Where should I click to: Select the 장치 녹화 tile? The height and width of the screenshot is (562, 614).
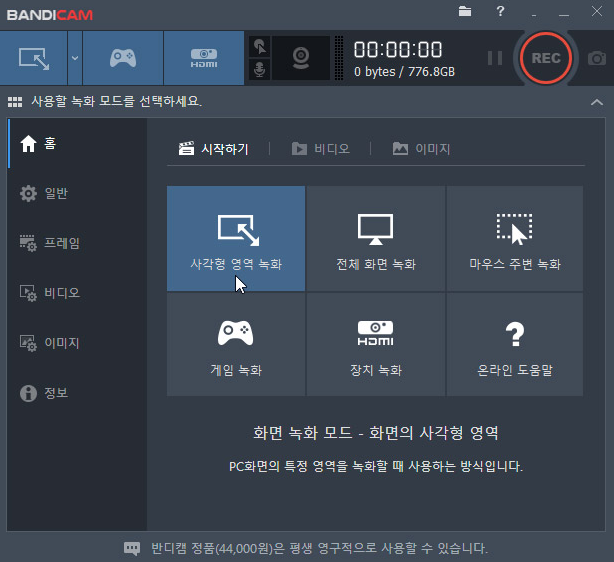tap(376, 345)
